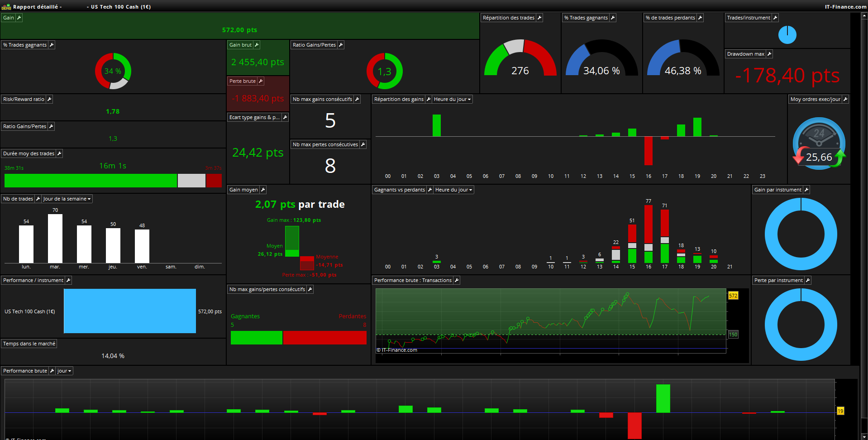868x440 pixels.
Task: Open 'Heure du jour' dropdown for Répartition des gains
Action: 453,99
